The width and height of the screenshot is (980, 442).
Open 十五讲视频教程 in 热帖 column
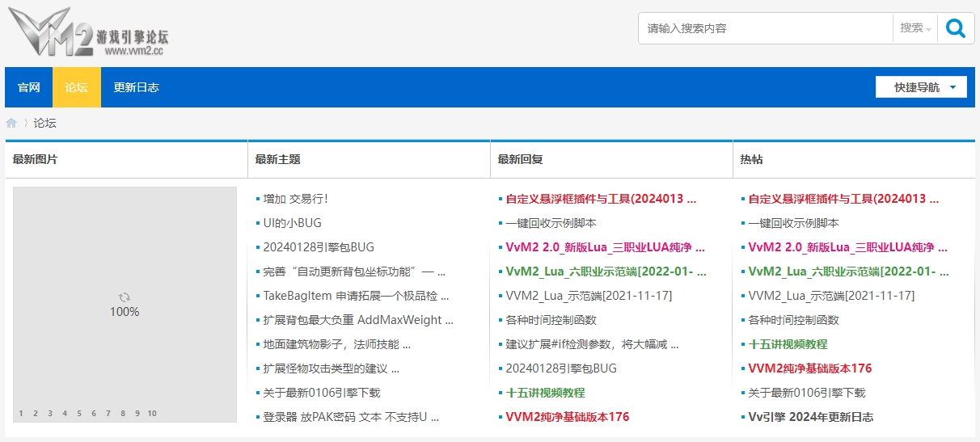[788, 344]
